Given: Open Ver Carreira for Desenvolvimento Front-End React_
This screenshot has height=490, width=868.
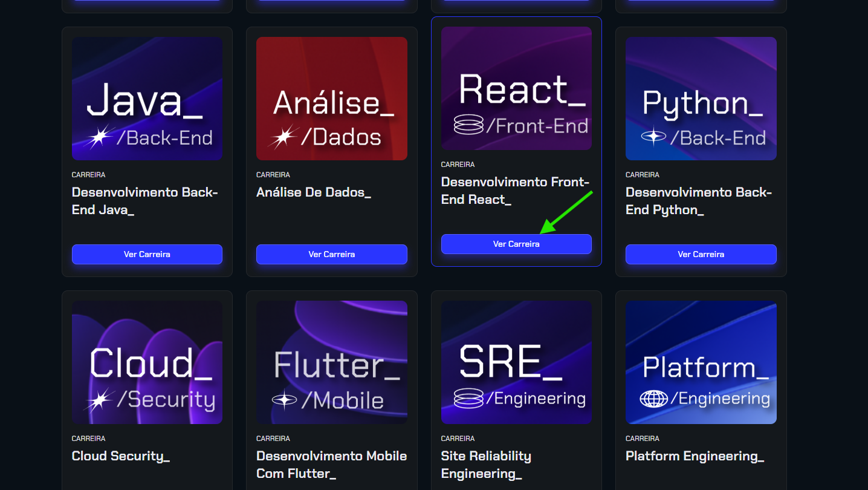Looking at the screenshot, I should 516,244.
